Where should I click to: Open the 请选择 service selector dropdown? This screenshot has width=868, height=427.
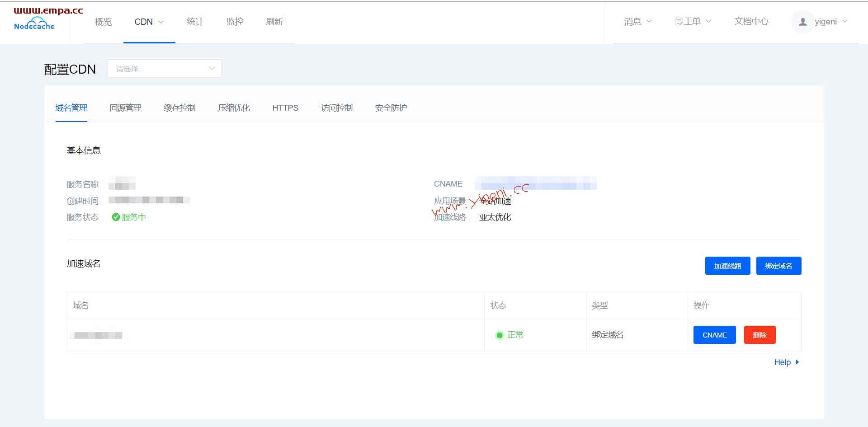[x=165, y=69]
